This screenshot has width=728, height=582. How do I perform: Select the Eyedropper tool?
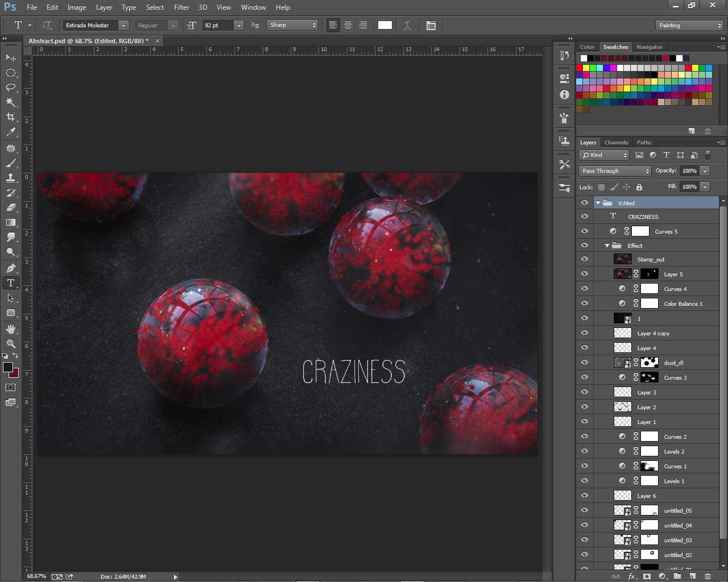click(11, 132)
